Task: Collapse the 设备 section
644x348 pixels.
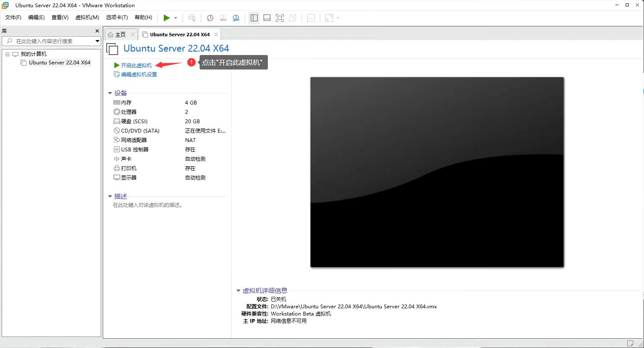Action: click(x=110, y=93)
